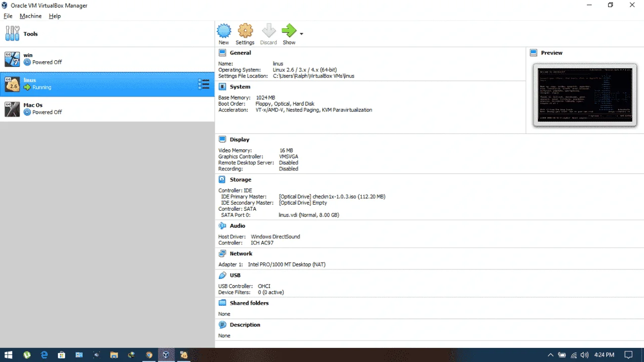Open the linus VM list menu icon
This screenshot has width=644, height=362.
[204, 84]
